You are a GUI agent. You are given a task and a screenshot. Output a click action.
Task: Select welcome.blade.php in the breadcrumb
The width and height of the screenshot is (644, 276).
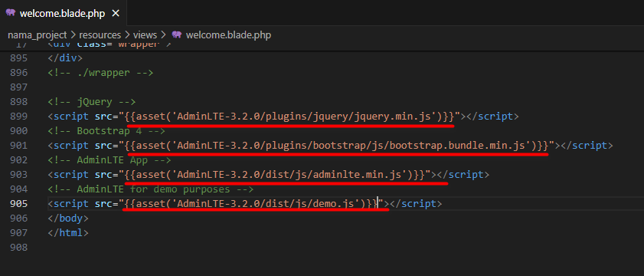tap(228, 35)
